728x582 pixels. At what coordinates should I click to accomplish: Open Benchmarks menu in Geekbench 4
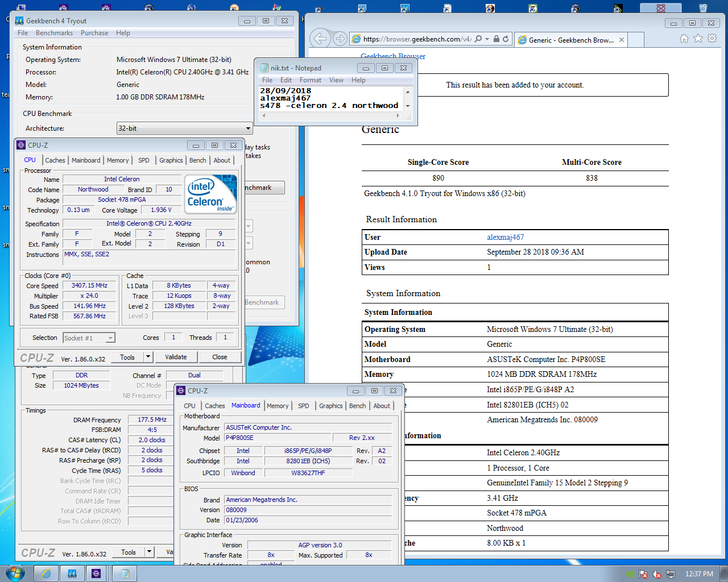coord(54,33)
